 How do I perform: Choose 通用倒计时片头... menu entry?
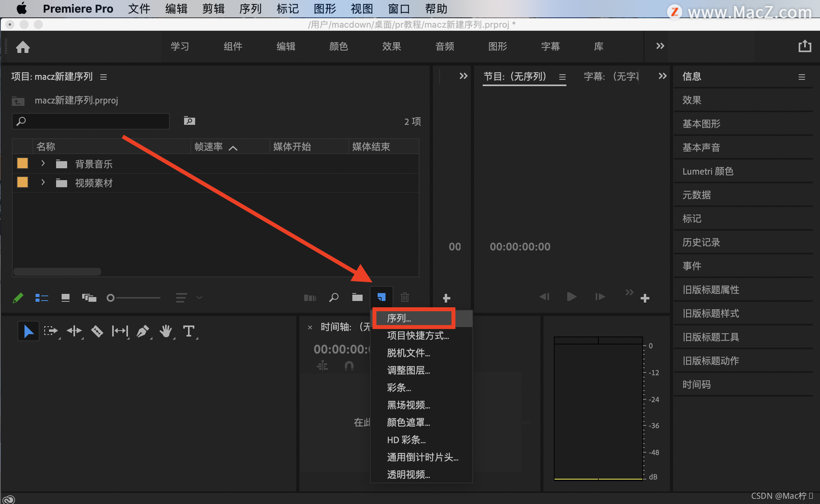pyautogui.click(x=421, y=457)
